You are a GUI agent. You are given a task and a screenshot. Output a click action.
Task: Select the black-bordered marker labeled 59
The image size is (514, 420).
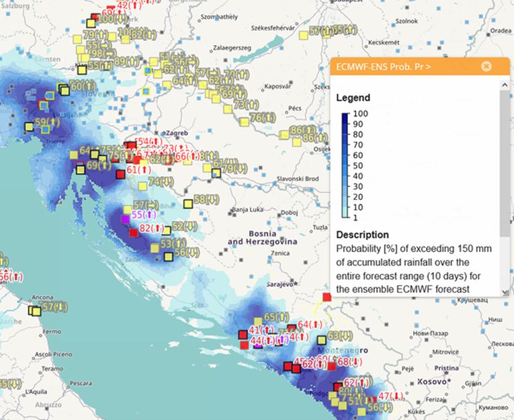(29, 126)
